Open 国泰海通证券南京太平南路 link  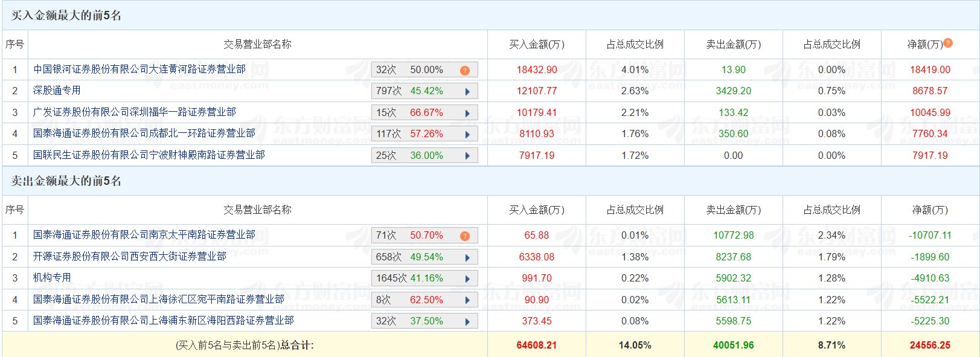(144, 235)
